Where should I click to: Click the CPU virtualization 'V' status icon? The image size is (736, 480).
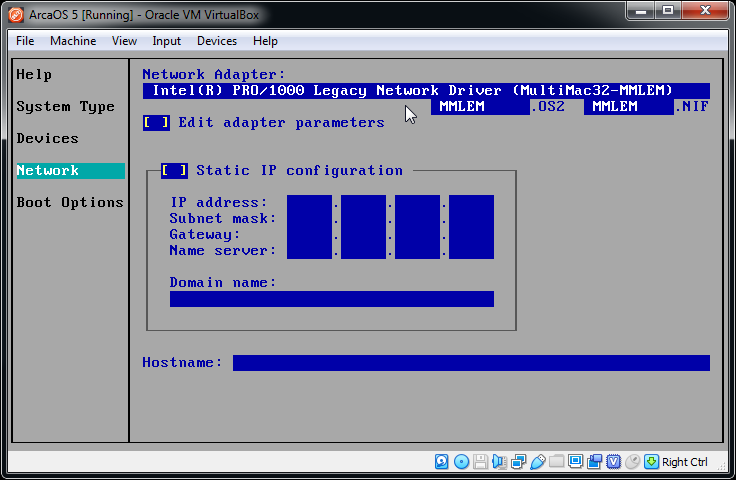click(x=613, y=462)
